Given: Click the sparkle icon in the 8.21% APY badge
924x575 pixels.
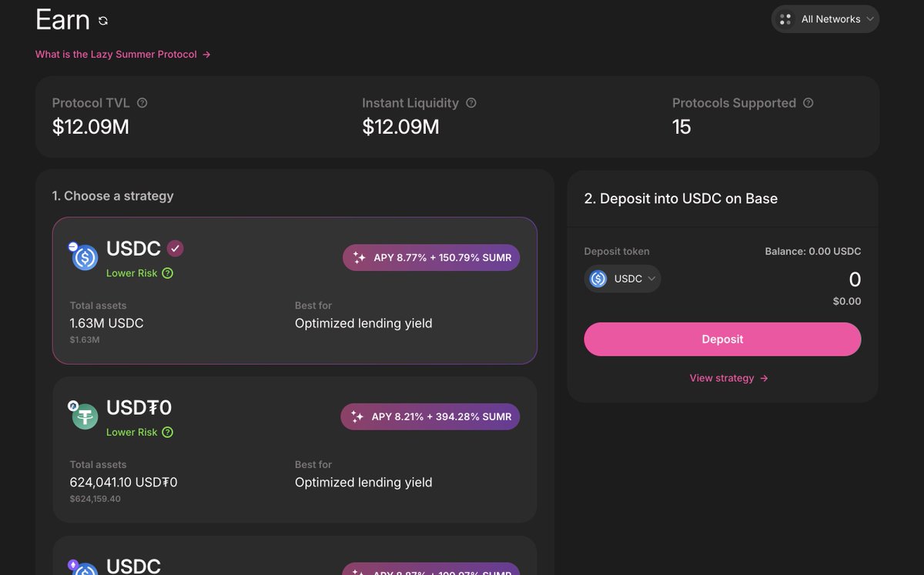Looking at the screenshot, I should pos(357,417).
